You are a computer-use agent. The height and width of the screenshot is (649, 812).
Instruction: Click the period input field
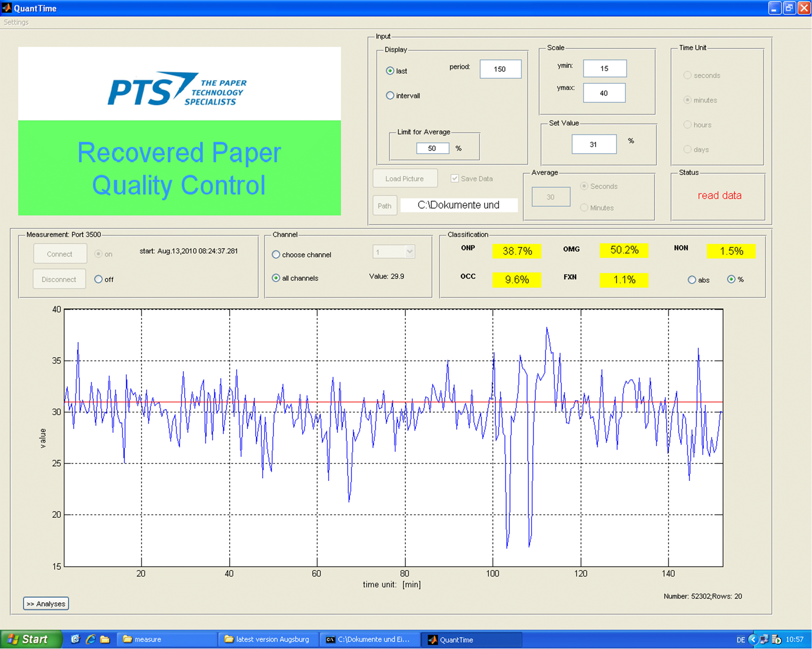click(500, 69)
